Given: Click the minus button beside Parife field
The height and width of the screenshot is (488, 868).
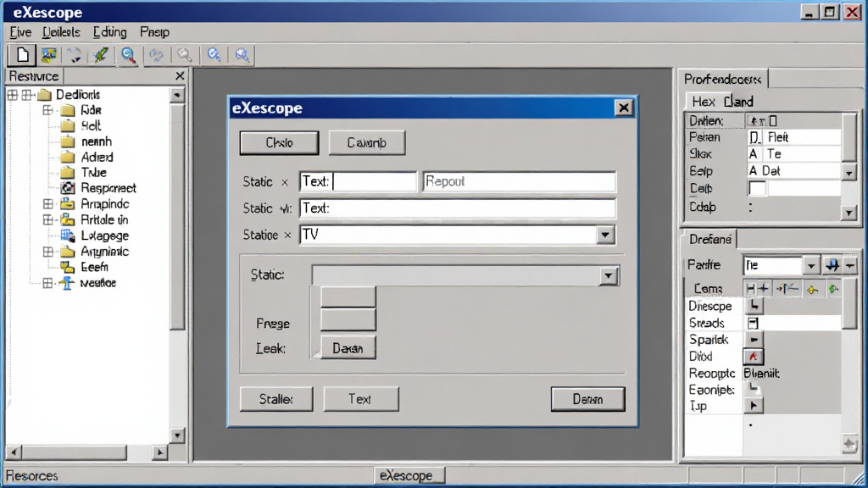Looking at the screenshot, I should pos(850,265).
